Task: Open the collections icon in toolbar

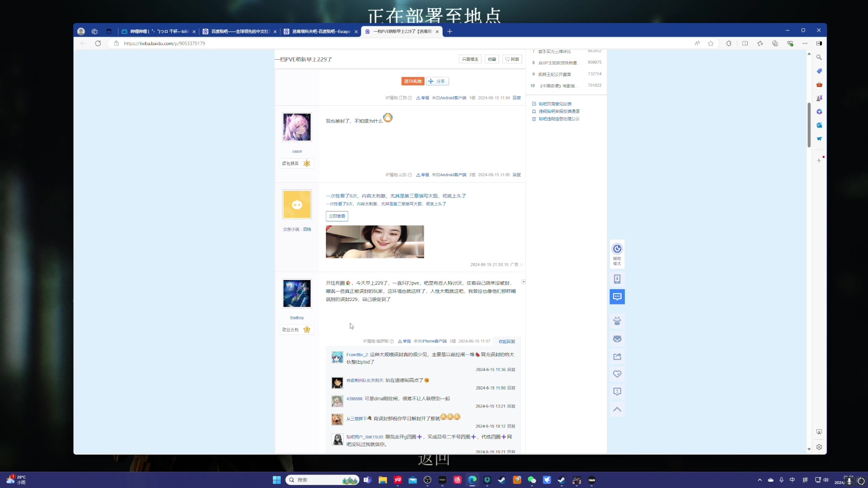Action: (775, 43)
